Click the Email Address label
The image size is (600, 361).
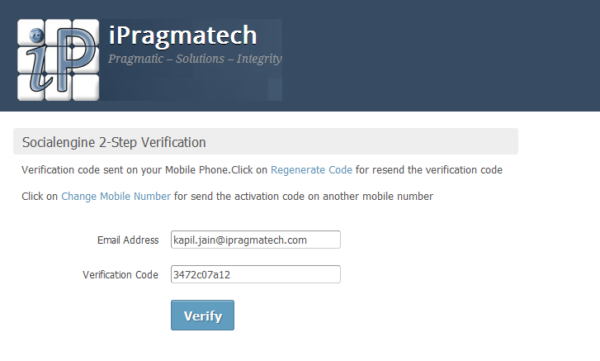point(128,240)
